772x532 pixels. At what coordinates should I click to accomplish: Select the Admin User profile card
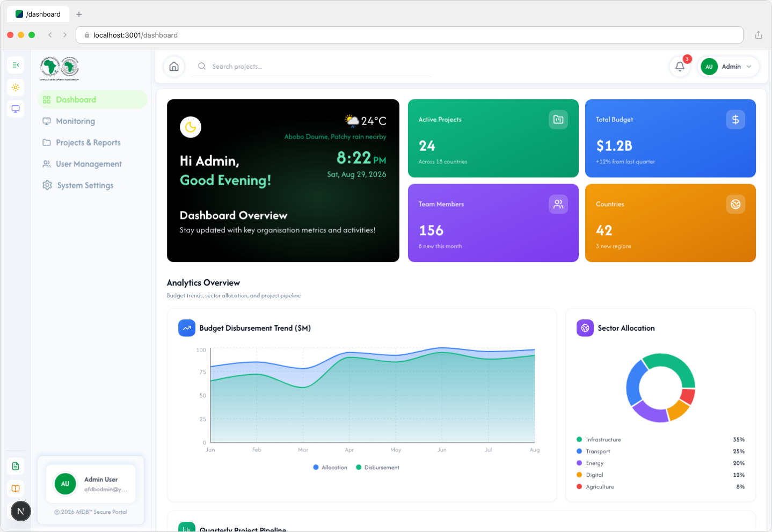(91, 484)
